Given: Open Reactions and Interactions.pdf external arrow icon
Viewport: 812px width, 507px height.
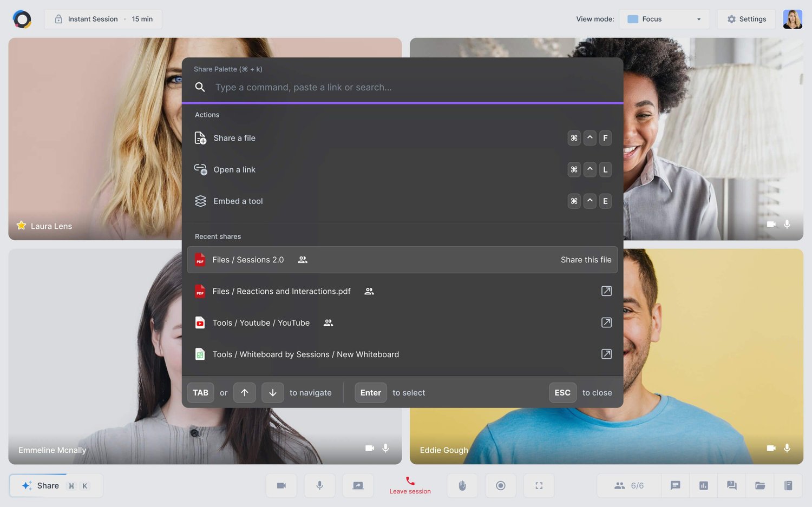Looking at the screenshot, I should pos(606,291).
